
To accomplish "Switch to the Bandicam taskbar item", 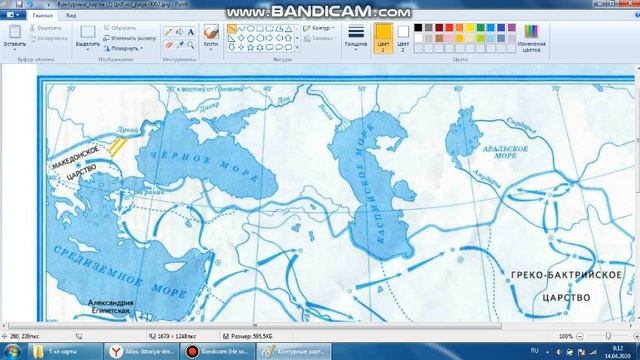I will pyautogui.click(x=218, y=351).
